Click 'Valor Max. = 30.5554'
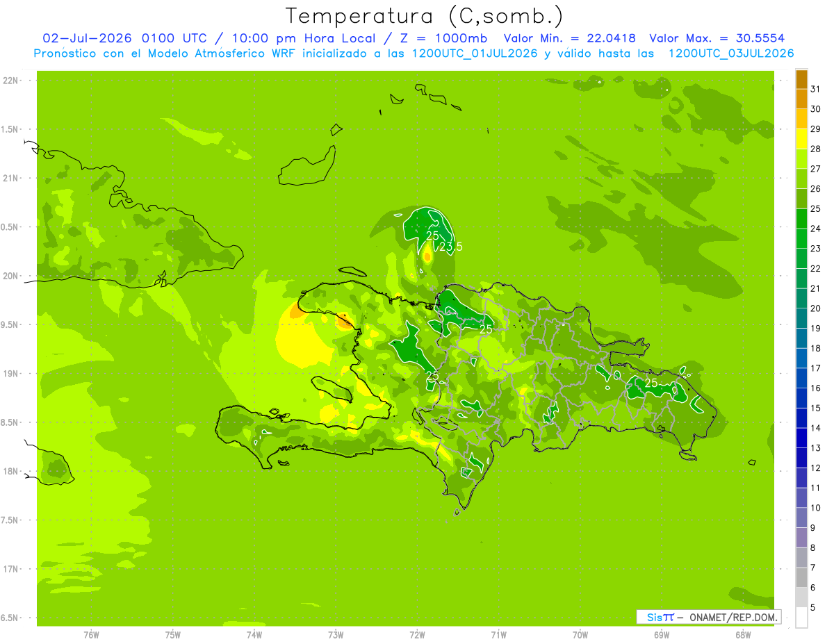834x644 pixels. (719, 38)
